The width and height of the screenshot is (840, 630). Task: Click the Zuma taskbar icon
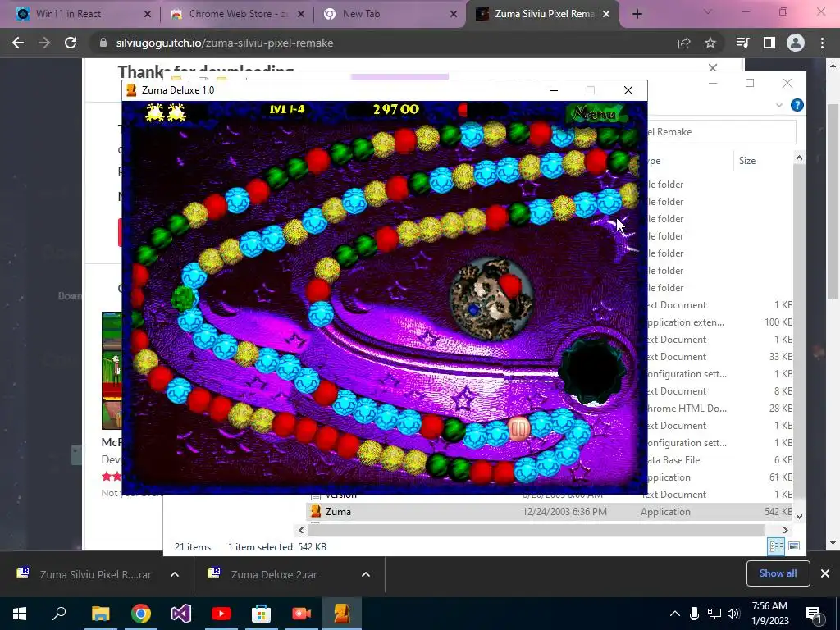[x=342, y=614]
